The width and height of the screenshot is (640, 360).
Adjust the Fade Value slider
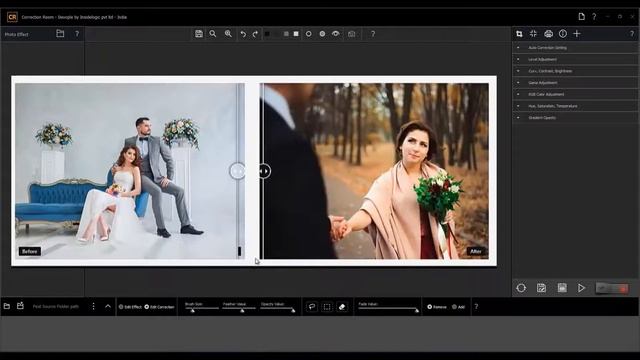point(389,309)
